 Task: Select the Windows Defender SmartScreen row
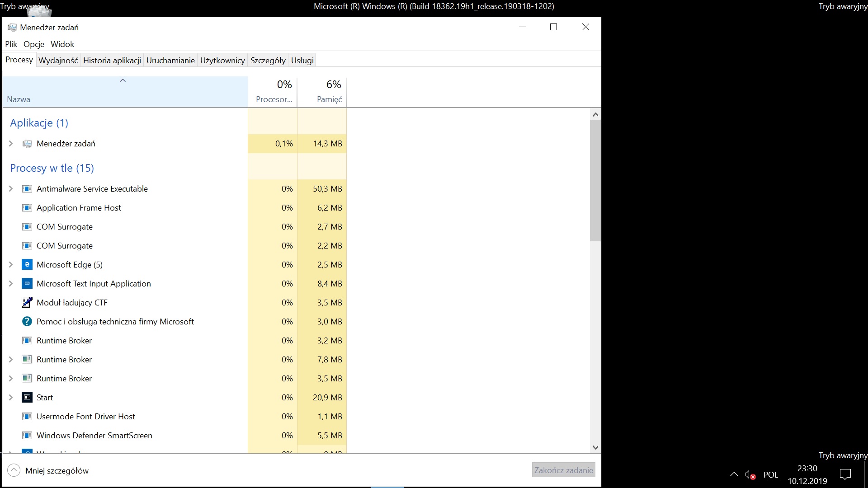(94, 436)
